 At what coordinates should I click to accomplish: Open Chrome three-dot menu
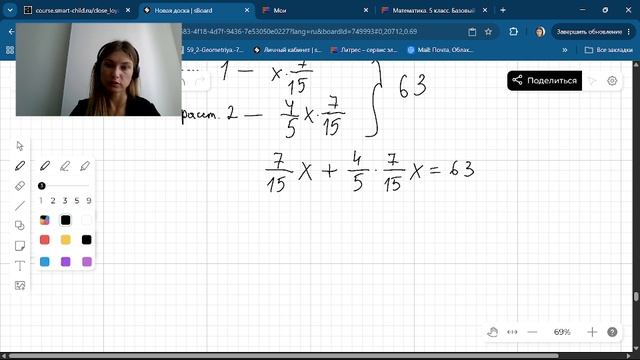tap(629, 31)
